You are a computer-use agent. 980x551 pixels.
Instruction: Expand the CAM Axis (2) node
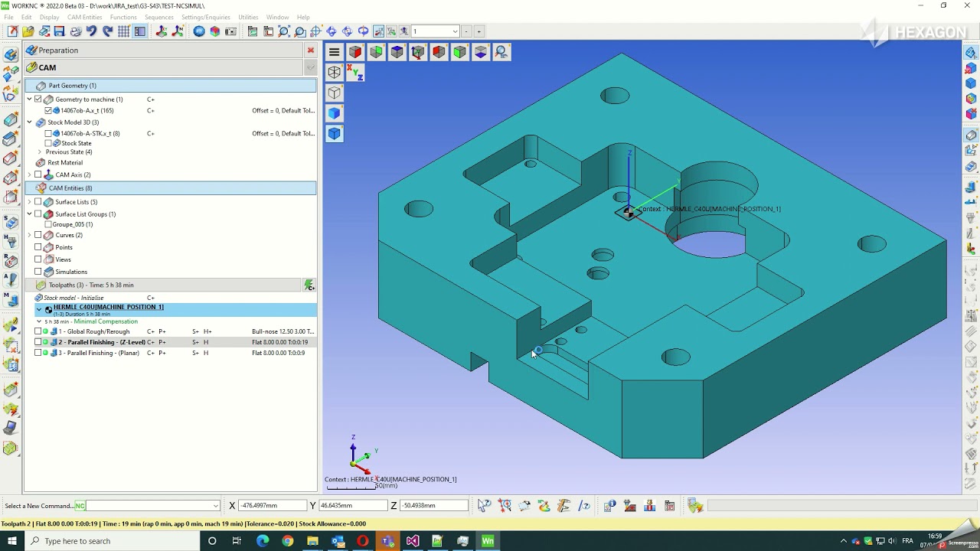pyautogui.click(x=29, y=174)
